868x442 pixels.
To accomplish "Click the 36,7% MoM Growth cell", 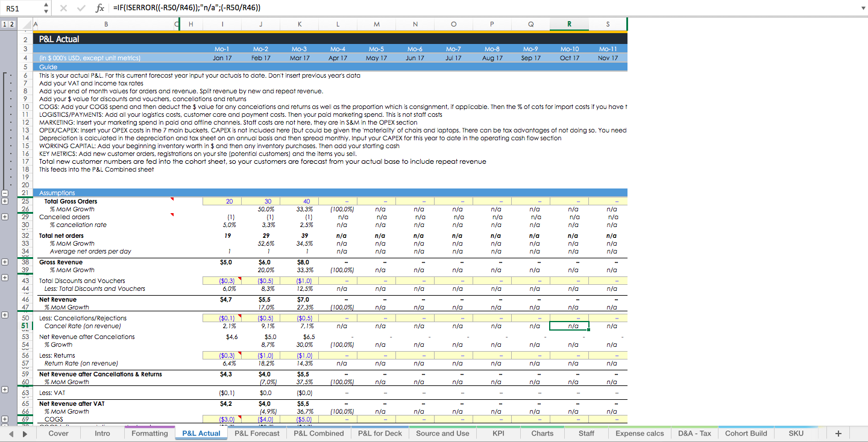I will pos(299,411).
